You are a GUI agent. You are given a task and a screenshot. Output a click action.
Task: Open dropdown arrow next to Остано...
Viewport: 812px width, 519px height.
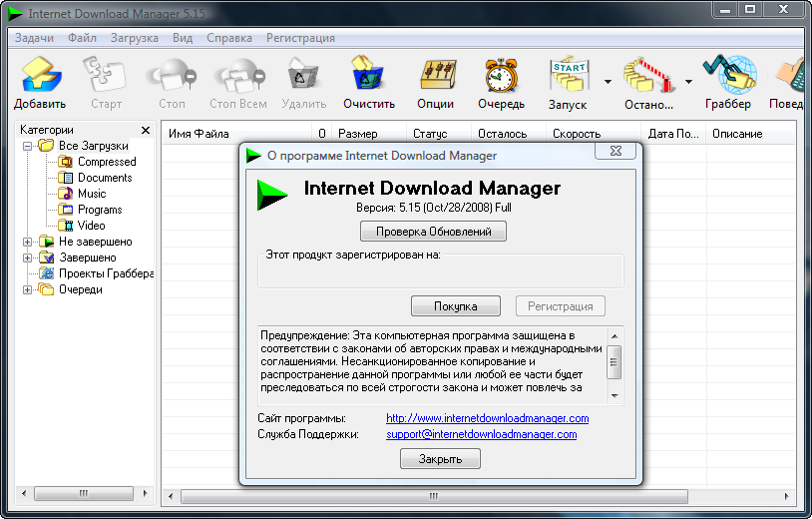click(x=688, y=81)
